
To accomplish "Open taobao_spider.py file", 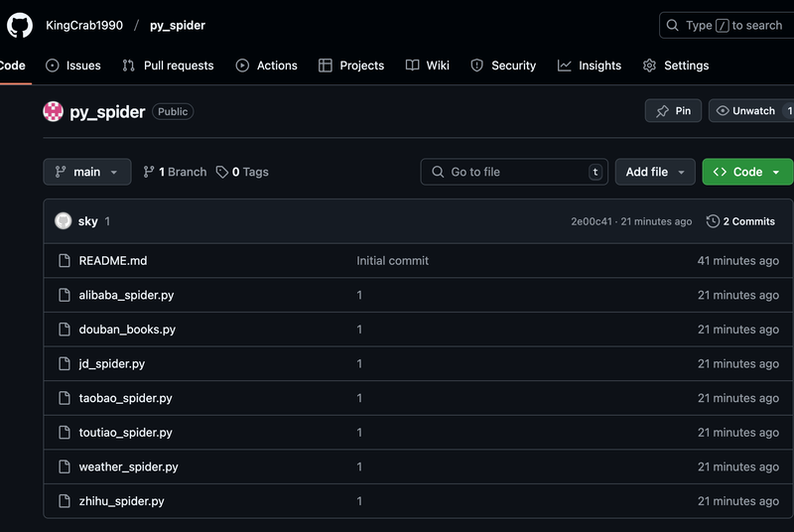I will point(126,398).
